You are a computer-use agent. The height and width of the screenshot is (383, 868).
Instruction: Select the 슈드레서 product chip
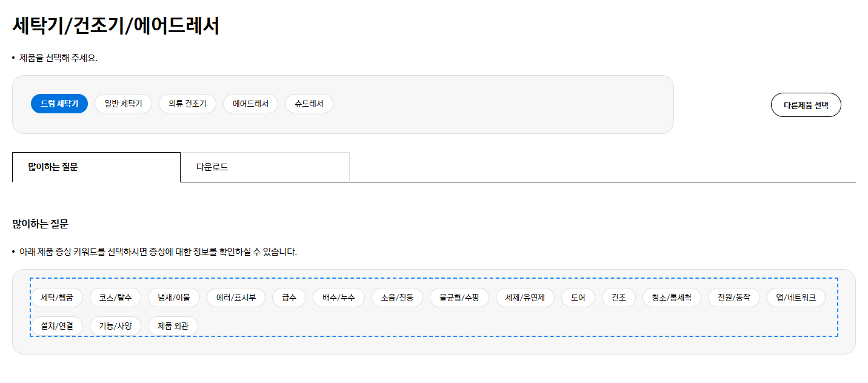click(x=309, y=104)
